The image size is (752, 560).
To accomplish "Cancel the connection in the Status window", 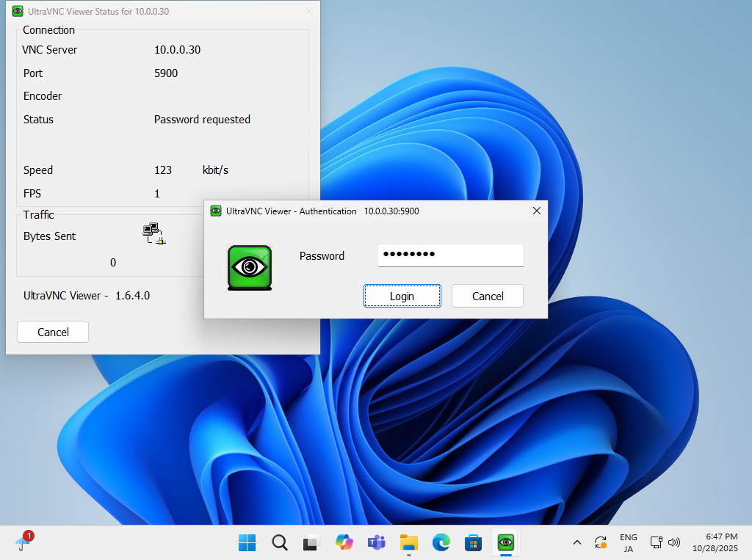I will tap(53, 332).
